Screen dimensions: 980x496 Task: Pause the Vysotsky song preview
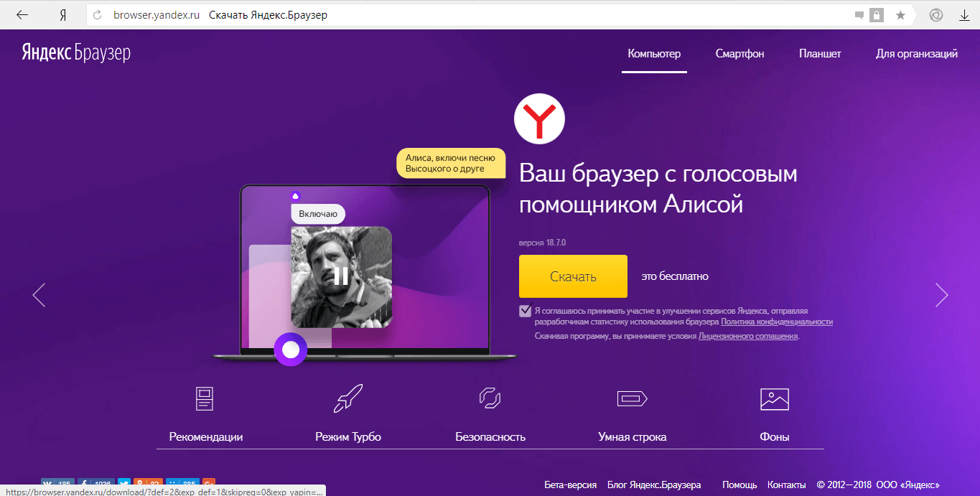(341, 276)
